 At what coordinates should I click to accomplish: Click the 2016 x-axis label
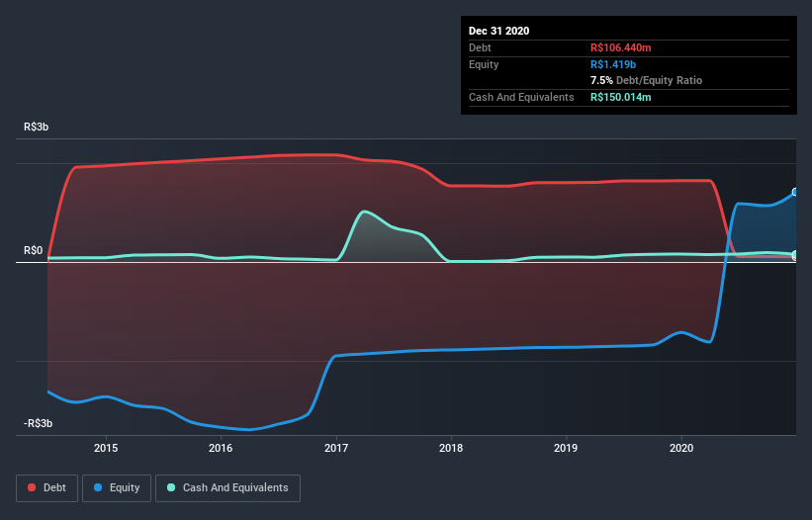(x=221, y=448)
